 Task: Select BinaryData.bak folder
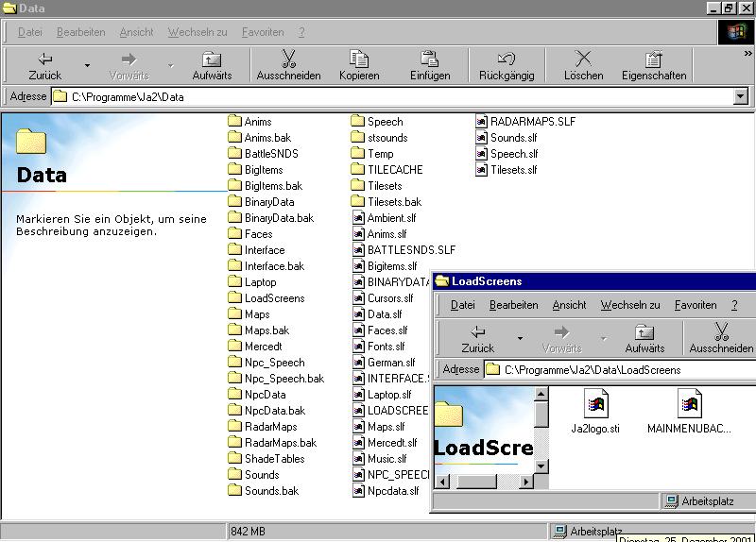point(271,218)
